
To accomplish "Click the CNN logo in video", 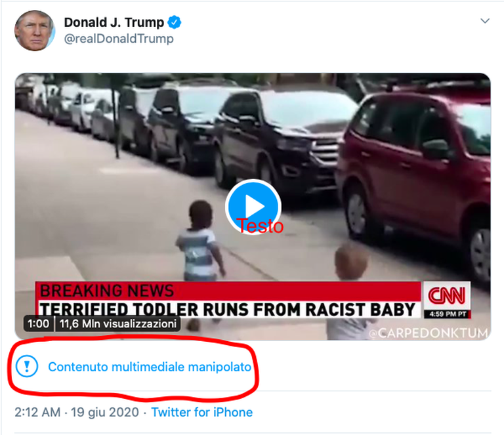I will (446, 294).
